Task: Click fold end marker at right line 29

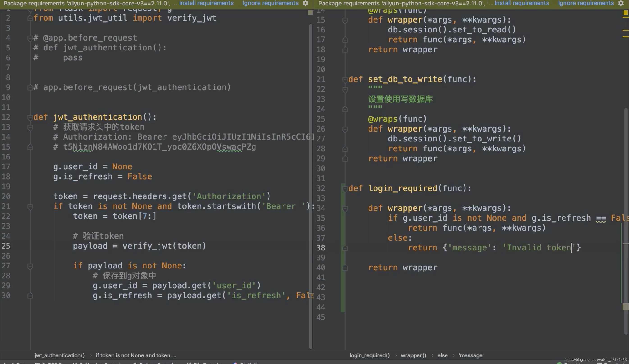Action: tap(345, 159)
